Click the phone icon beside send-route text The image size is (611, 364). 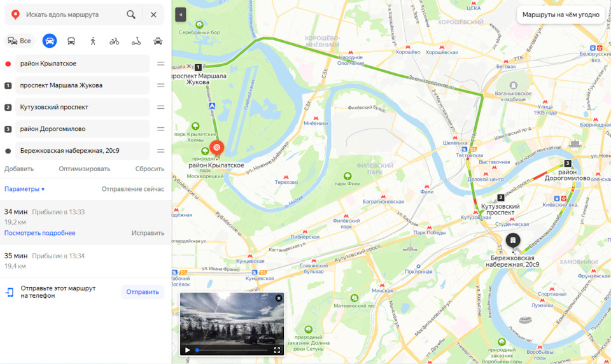[x=10, y=292]
